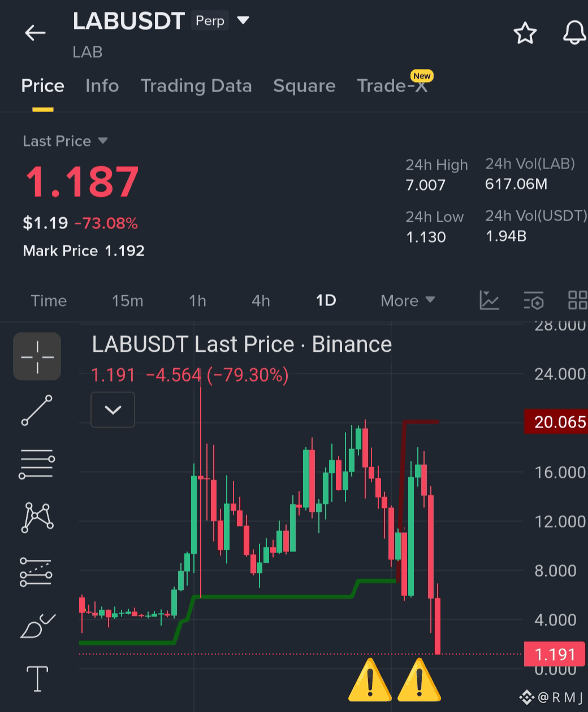Select the brush drawing tool
The width and height of the screenshot is (588, 712).
click(x=37, y=625)
